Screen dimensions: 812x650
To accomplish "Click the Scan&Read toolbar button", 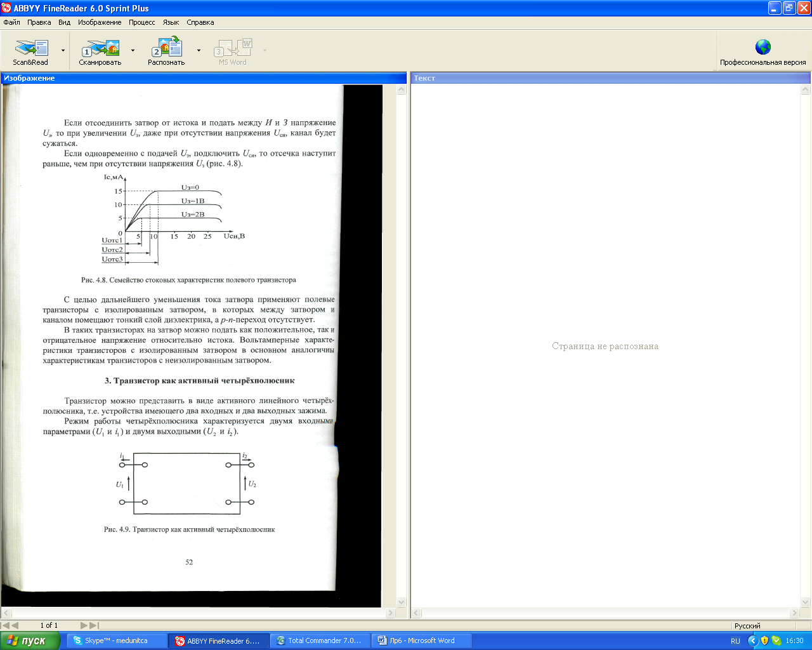I will pos(30,52).
